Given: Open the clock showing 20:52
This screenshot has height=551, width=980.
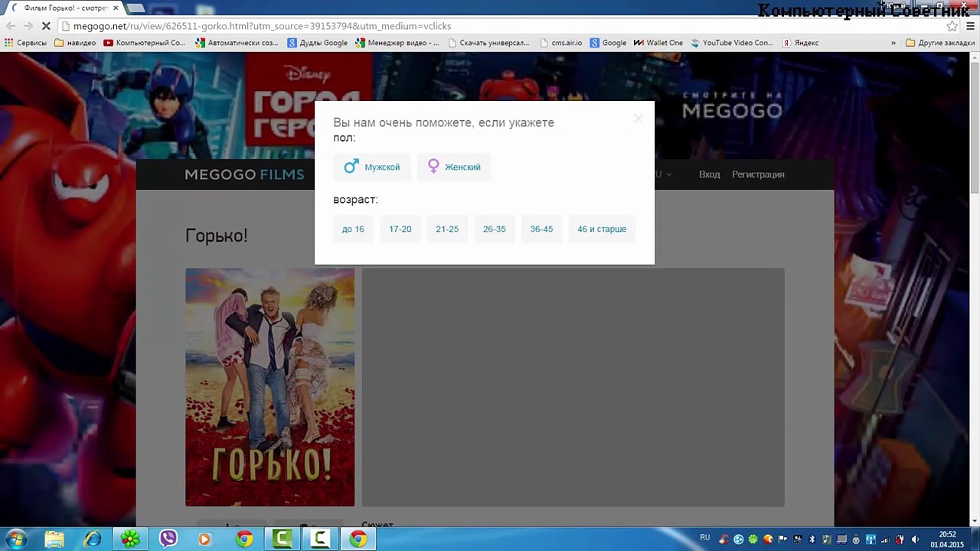Looking at the screenshot, I should 948,540.
